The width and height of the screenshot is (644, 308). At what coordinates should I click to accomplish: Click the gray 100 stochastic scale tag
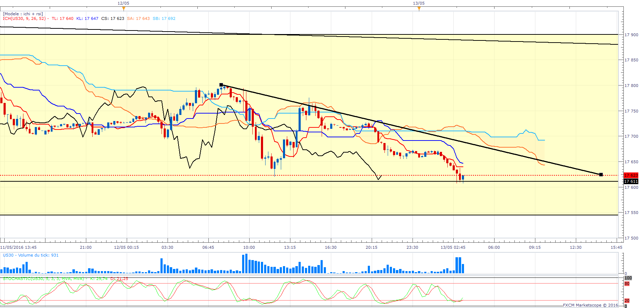[628, 278]
